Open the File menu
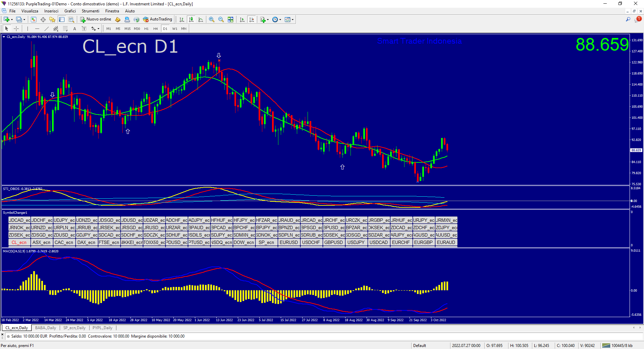Screen dimensions: 644x349 click(x=12, y=11)
